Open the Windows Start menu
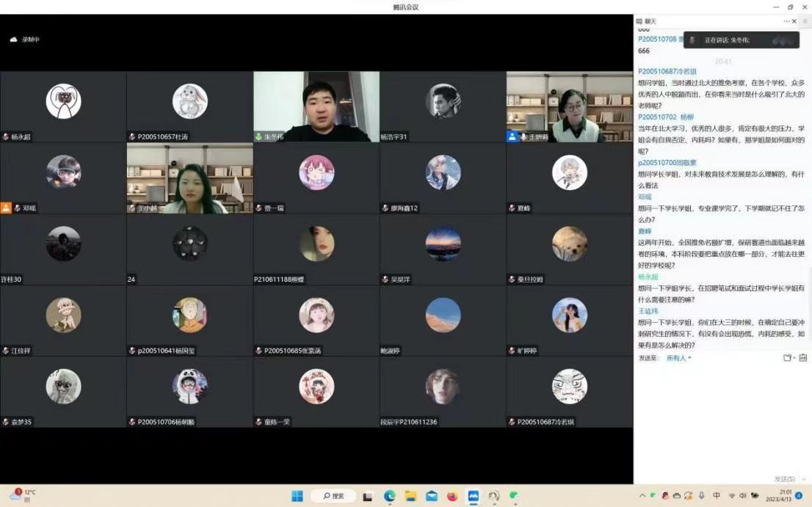 pyautogui.click(x=297, y=496)
